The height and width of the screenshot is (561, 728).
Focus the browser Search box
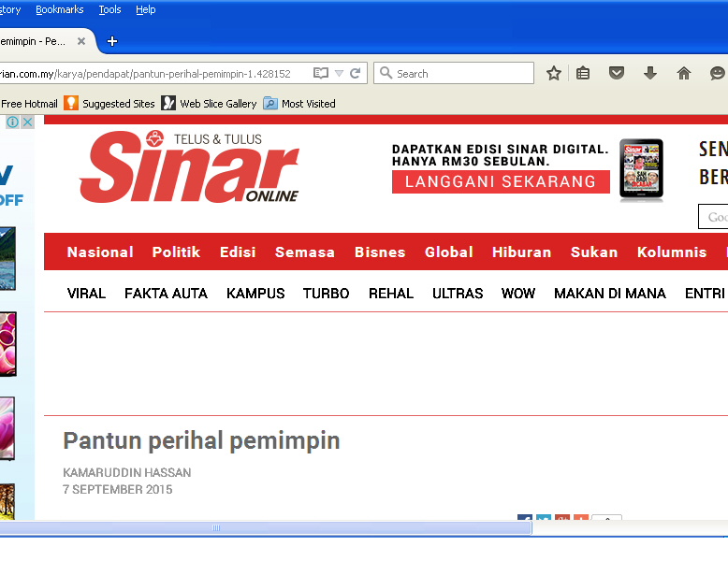454,73
